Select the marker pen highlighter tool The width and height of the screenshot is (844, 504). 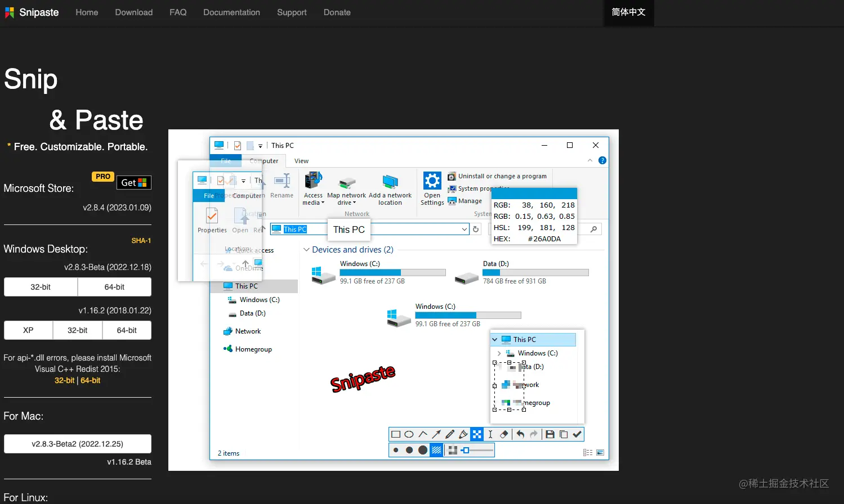pos(463,434)
